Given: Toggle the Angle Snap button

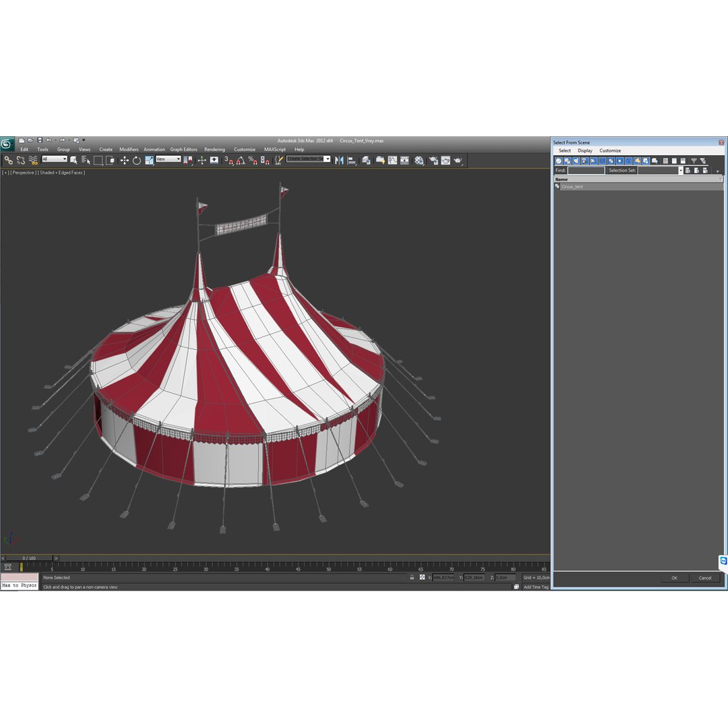Looking at the screenshot, I should (241, 160).
